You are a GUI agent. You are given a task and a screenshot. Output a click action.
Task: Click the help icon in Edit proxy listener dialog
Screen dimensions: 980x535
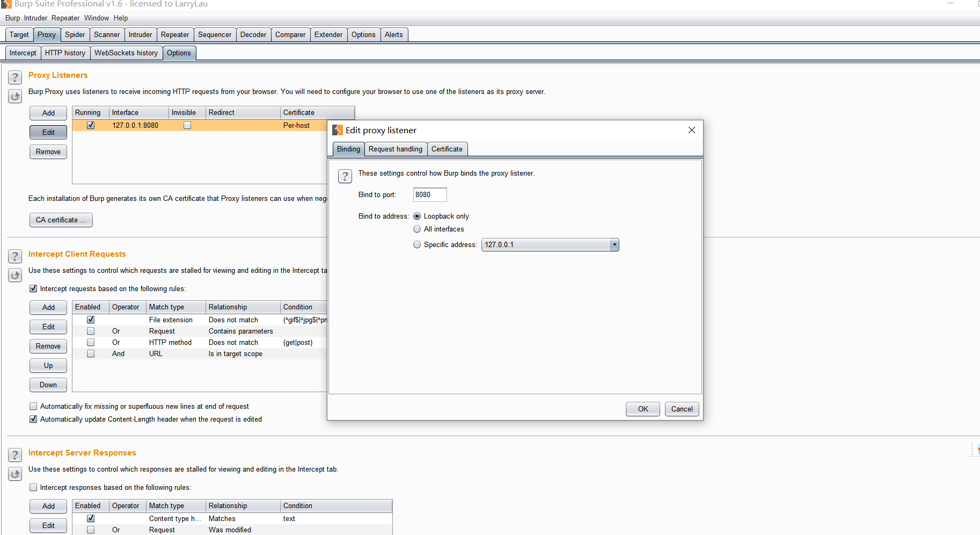345,176
